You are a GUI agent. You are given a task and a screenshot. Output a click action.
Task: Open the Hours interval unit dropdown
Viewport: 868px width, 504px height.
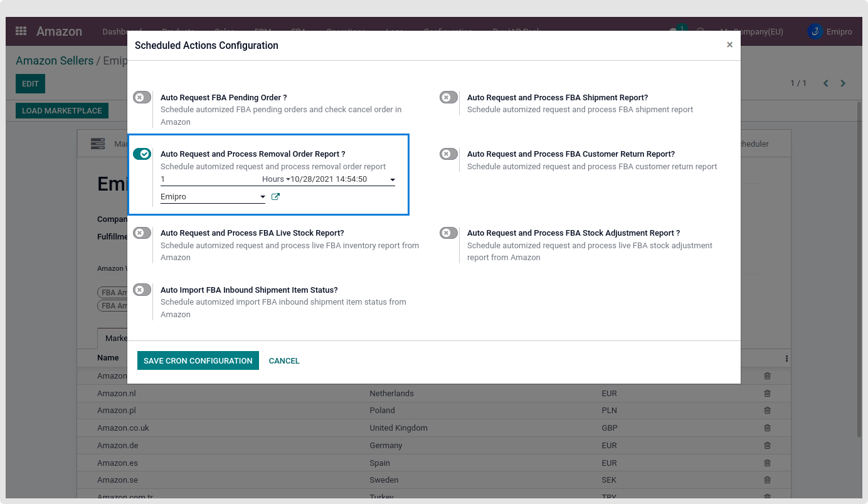pyautogui.click(x=276, y=179)
